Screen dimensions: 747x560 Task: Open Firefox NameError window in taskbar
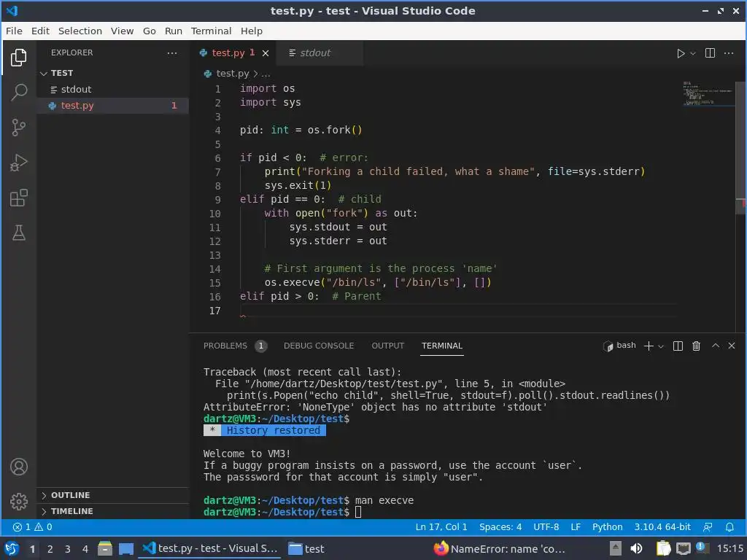pos(499,549)
